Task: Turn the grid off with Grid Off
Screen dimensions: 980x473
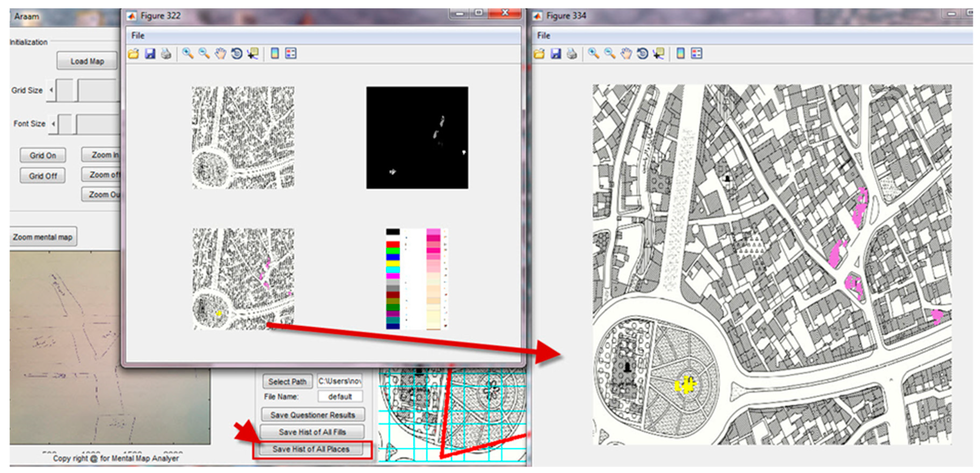Action: click(43, 176)
